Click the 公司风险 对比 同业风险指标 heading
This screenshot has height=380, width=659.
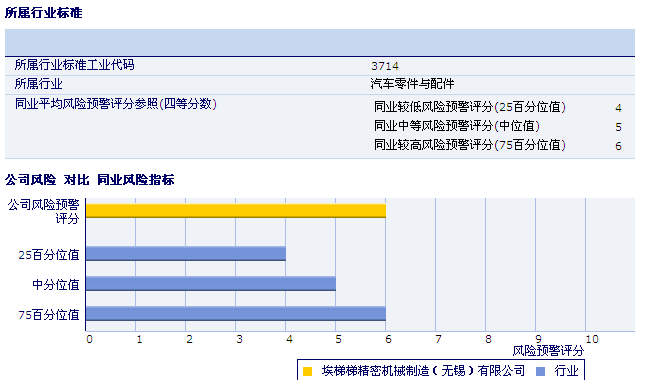90,180
